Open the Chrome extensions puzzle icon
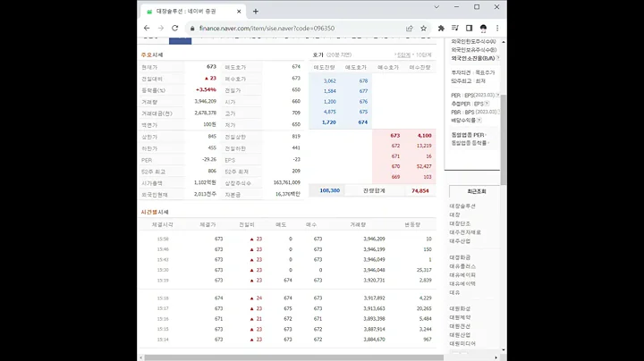This screenshot has height=361, width=644. click(441, 28)
